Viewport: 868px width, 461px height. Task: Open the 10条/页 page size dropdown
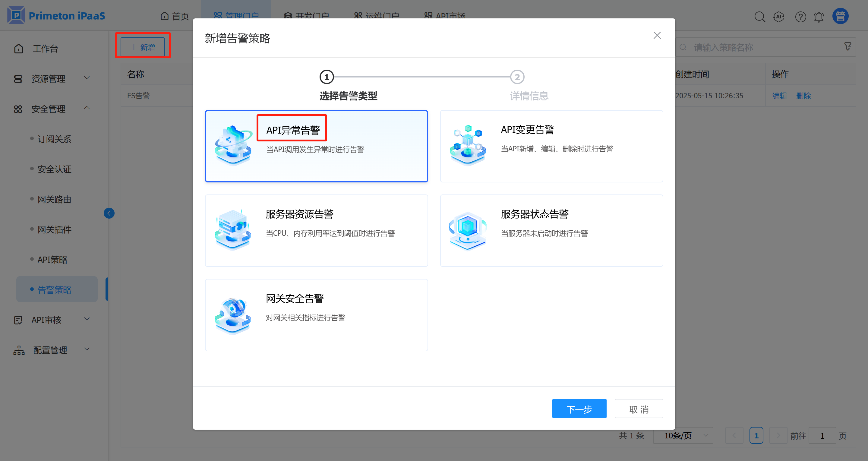click(683, 435)
